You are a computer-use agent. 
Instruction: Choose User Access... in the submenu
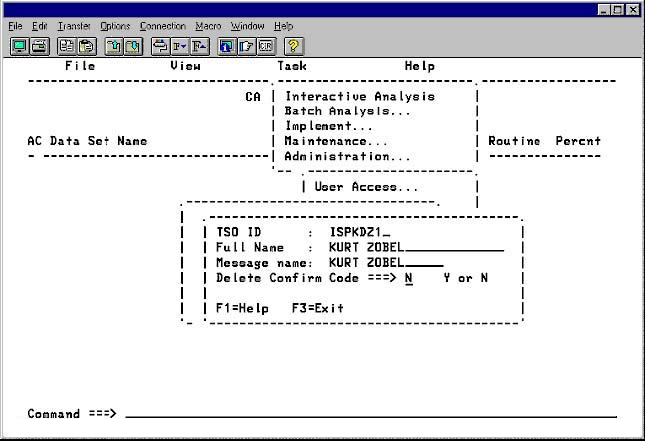click(366, 187)
